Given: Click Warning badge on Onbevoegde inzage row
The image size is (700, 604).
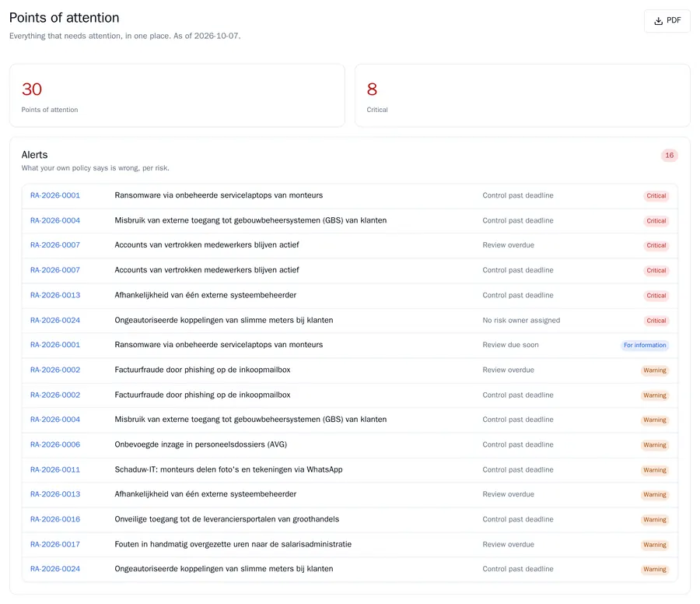Looking at the screenshot, I should pos(654,444).
